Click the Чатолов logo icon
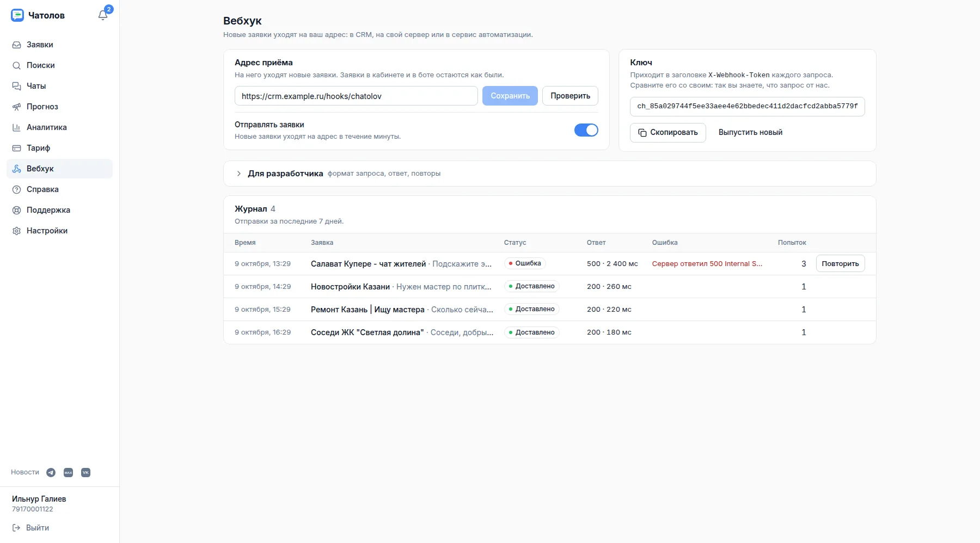The width and height of the screenshot is (980, 543). (17, 15)
